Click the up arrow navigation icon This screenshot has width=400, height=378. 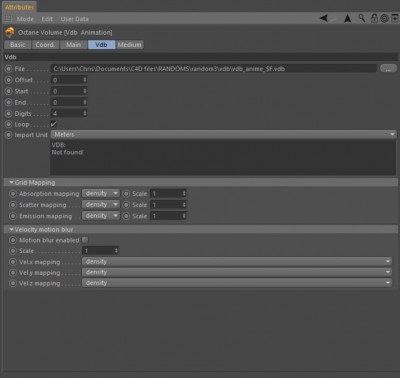348,18
